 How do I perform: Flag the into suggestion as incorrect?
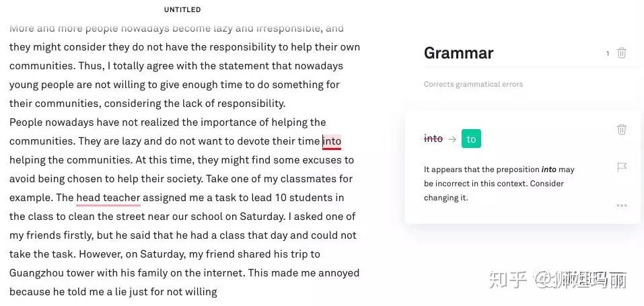tap(621, 167)
